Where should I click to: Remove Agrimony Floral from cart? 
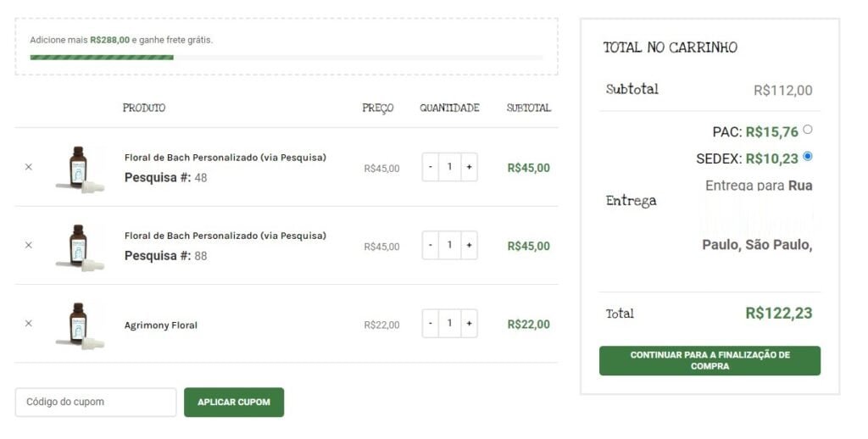[28, 323]
